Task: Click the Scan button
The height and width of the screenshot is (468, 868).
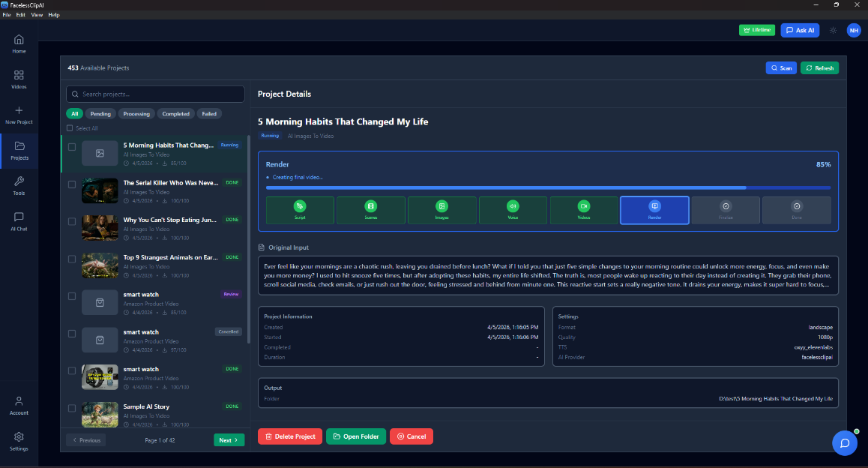Action: 781,68
